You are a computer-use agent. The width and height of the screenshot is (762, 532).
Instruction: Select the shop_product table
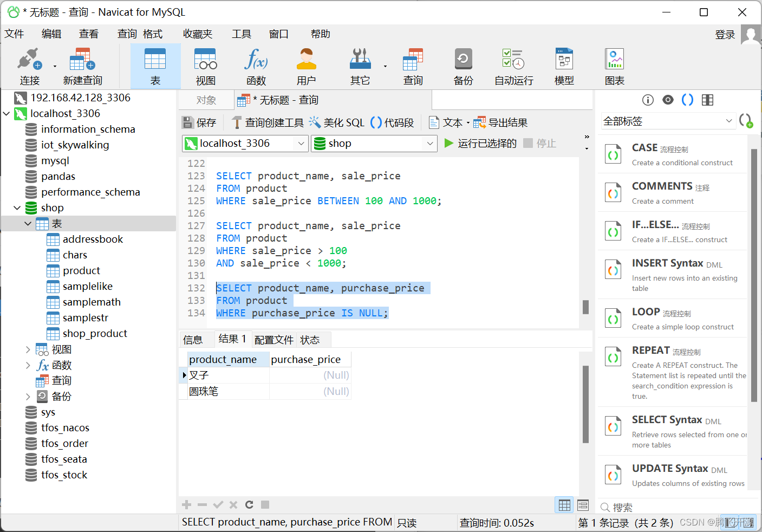point(95,334)
